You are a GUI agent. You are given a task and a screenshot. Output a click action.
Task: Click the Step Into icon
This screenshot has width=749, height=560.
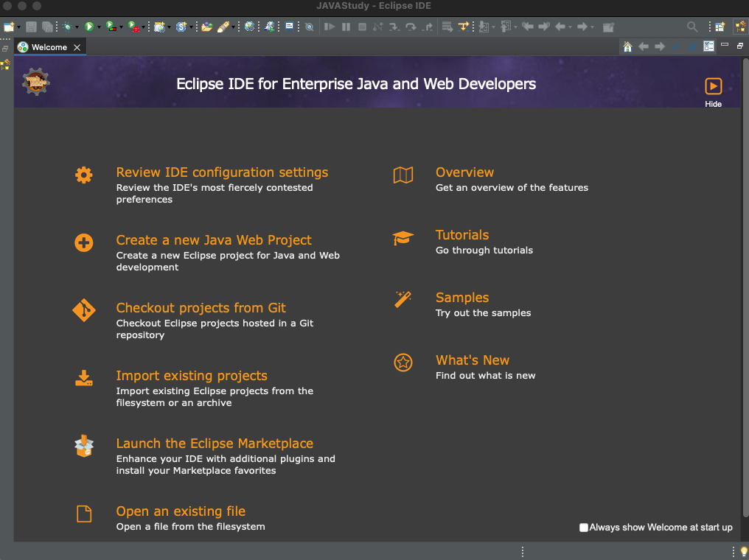coord(394,27)
